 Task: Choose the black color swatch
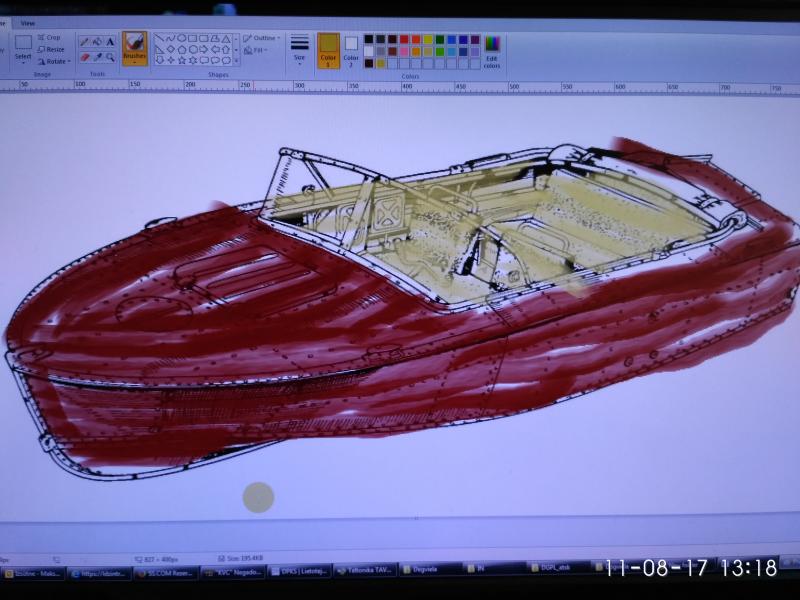[x=369, y=39]
